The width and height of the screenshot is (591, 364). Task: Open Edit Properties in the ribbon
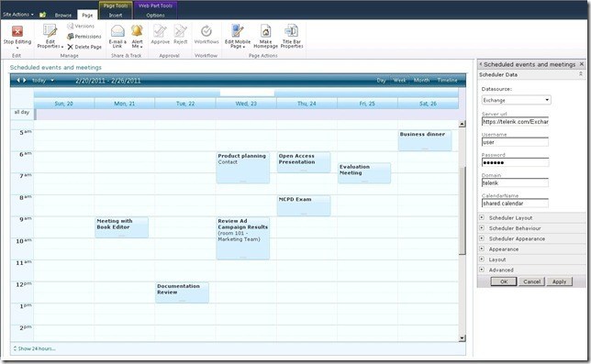click(50, 36)
